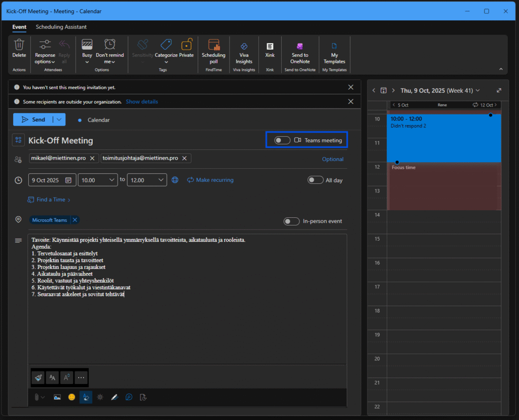The width and height of the screenshot is (519, 420).
Task: Click the insert picture icon
Action: pos(57,397)
